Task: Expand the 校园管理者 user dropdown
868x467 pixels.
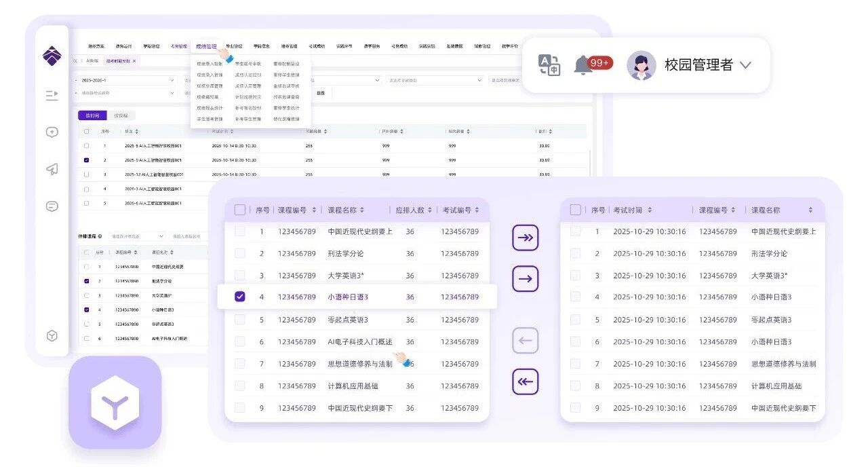Action: [x=745, y=65]
